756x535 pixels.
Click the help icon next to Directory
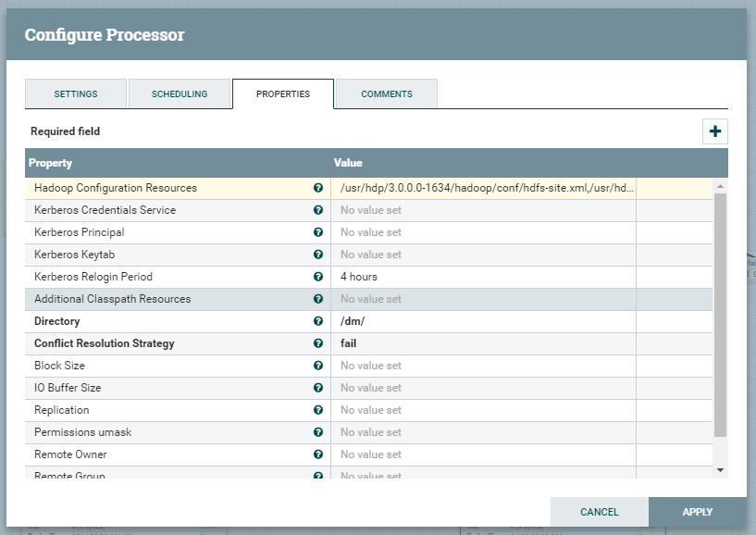(318, 320)
